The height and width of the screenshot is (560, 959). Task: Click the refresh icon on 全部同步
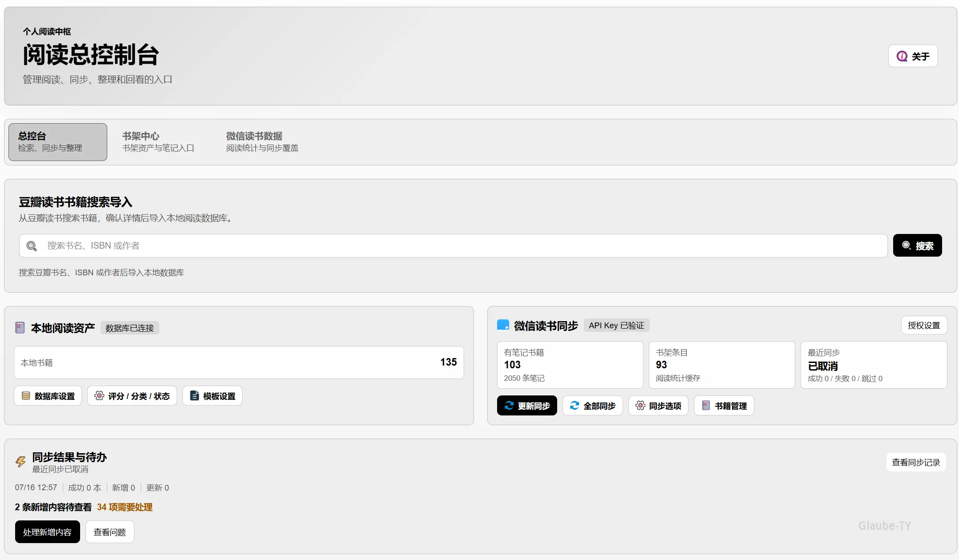click(x=575, y=406)
